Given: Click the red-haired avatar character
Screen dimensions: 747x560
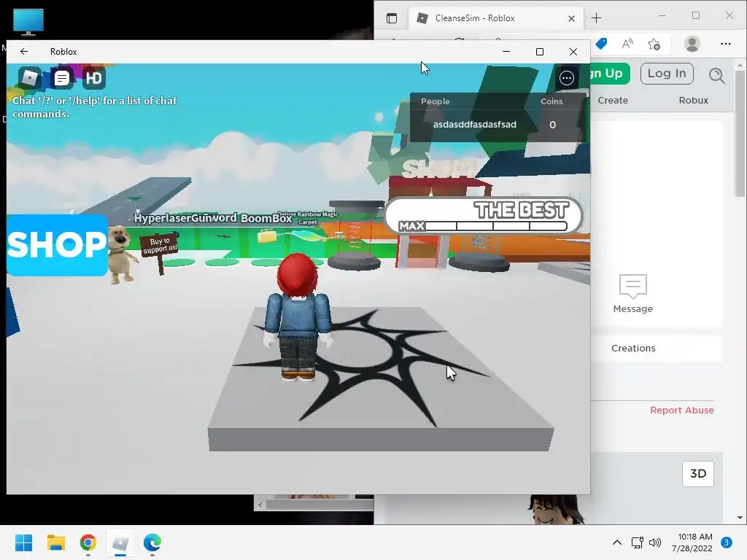Looking at the screenshot, I should coord(298,318).
